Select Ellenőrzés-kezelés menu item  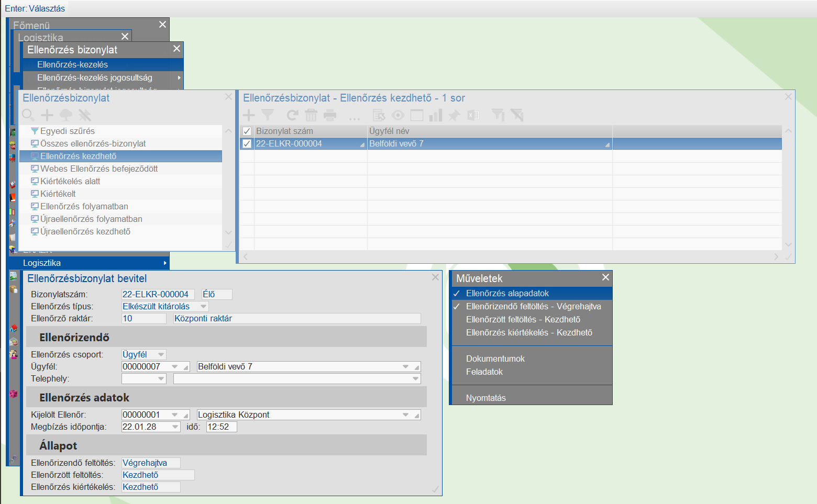[x=103, y=64]
